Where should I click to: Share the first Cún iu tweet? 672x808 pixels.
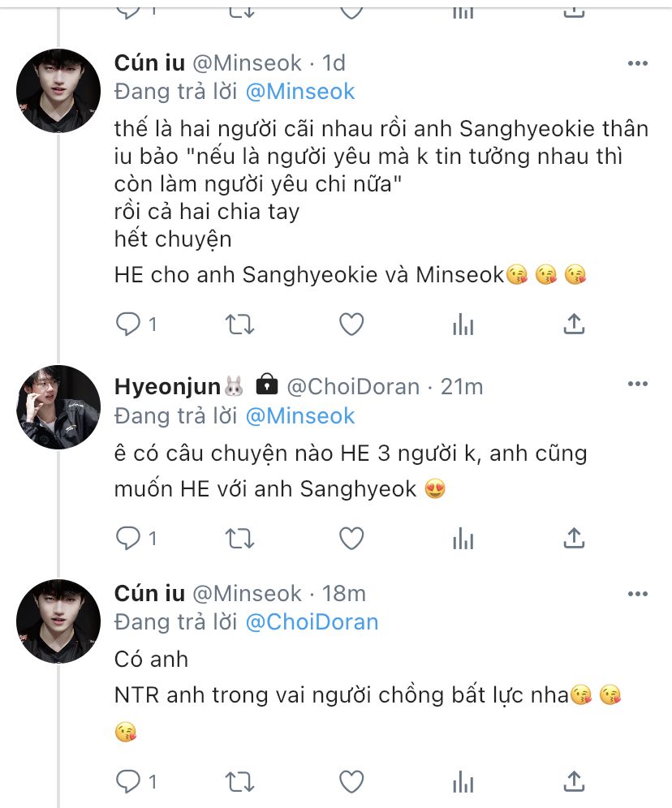point(574,325)
